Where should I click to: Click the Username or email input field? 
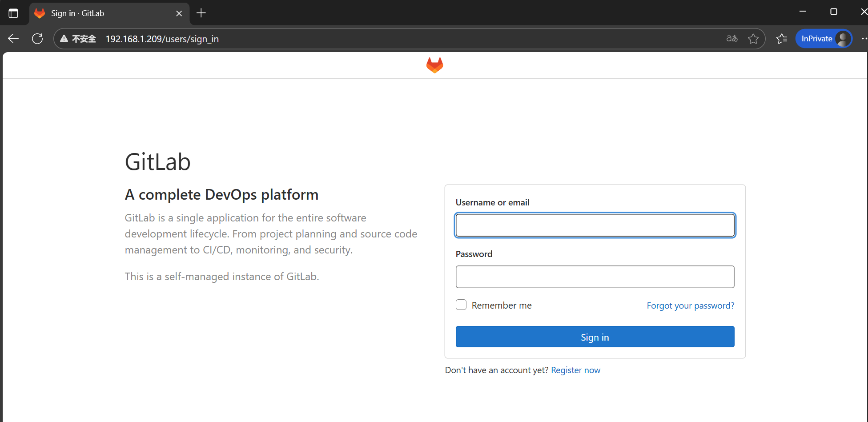click(595, 225)
